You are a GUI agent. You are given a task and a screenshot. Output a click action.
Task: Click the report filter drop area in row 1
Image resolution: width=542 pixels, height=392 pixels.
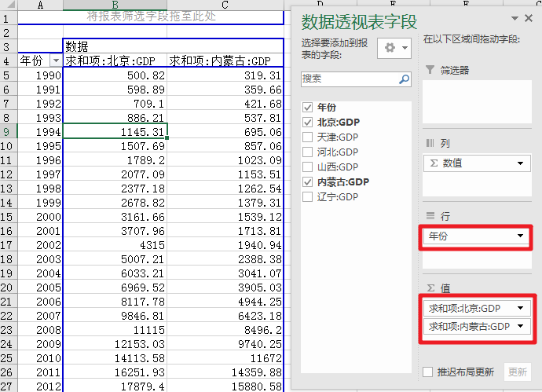coord(151,17)
